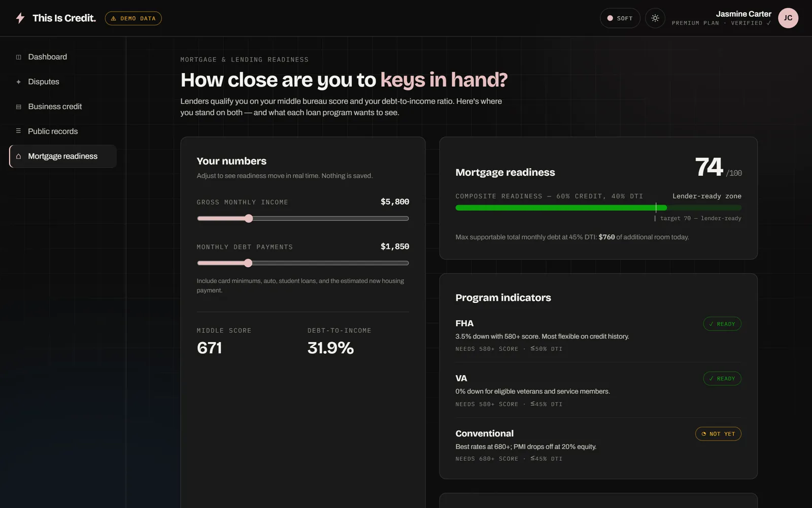Select Mortgage readiness sidebar item
This screenshot has width=812, height=508.
point(63,156)
